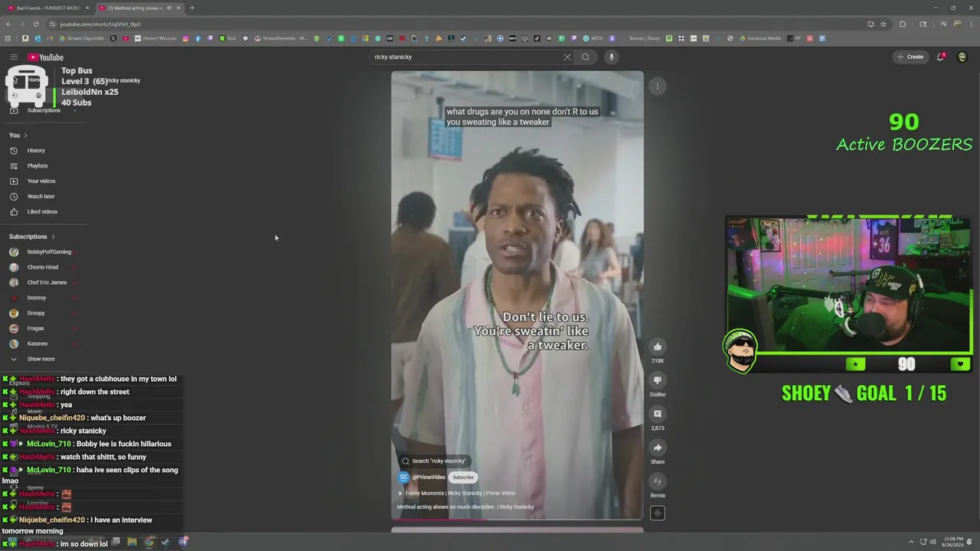
Task: Open the Short's comments
Action: 657,413
